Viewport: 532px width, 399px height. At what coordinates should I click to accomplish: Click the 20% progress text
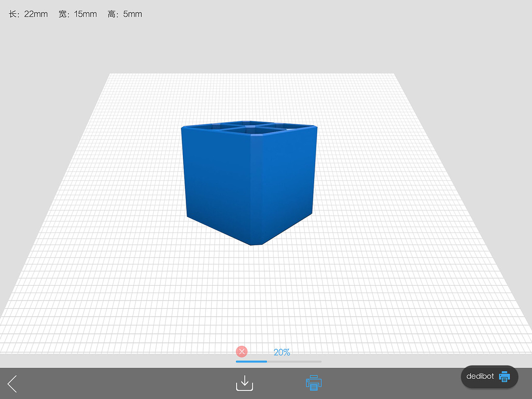click(x=282, y=352)
